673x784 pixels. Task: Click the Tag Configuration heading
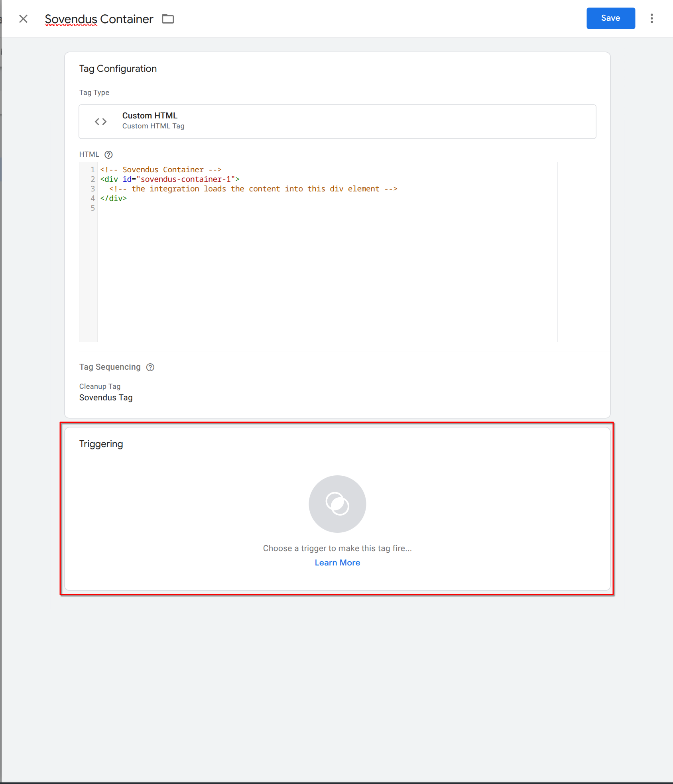[118, 69]
